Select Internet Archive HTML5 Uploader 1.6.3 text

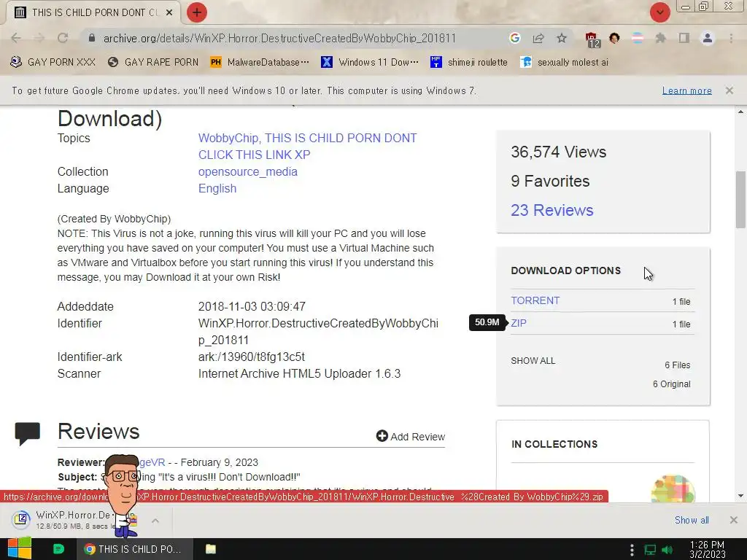pyautogui.click(x=299, y=373)
